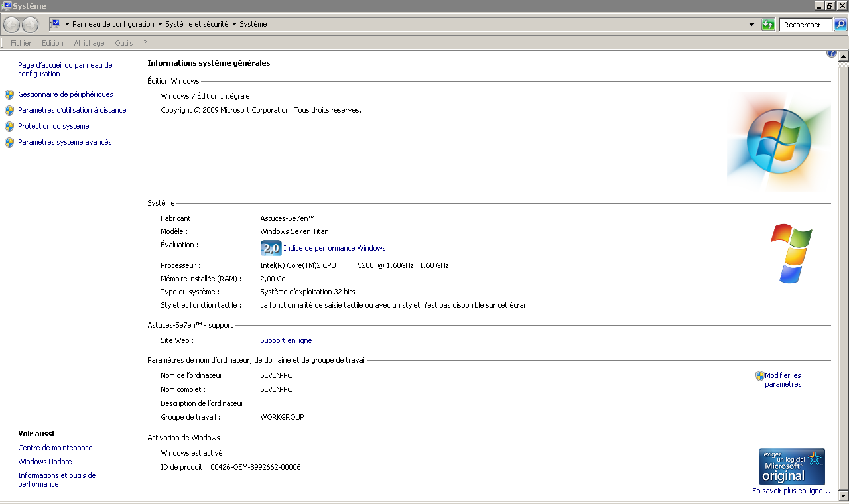This screenshot has height=504, width=849.
Task: Click the vertical scrollbar up arrow
Action: click(844, 56)
